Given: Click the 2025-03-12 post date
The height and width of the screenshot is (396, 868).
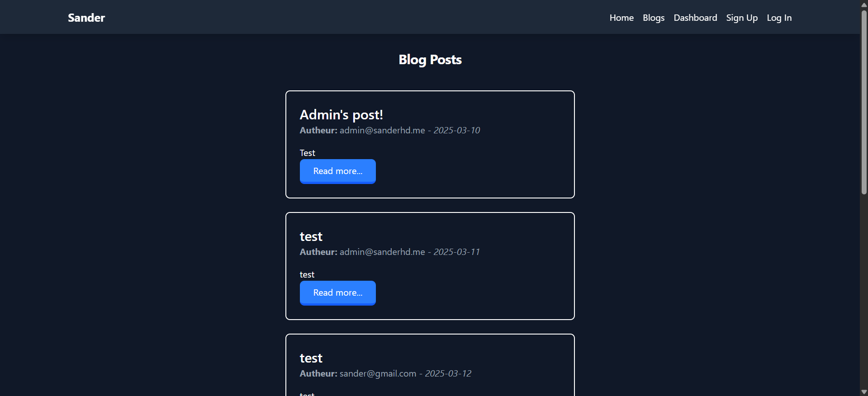Looking at the screenshot, I should pyautogui.click(x=448, y=373).
